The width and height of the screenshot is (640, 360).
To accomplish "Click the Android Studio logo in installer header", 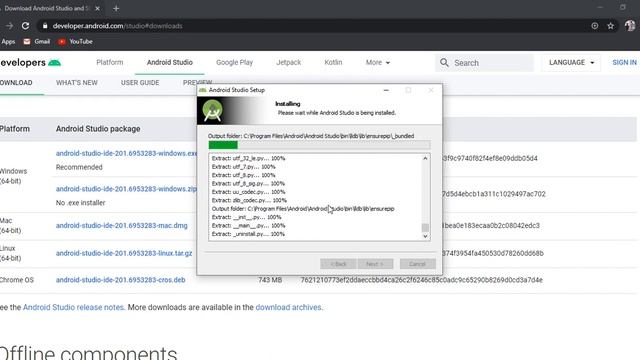I will point(212,111).
